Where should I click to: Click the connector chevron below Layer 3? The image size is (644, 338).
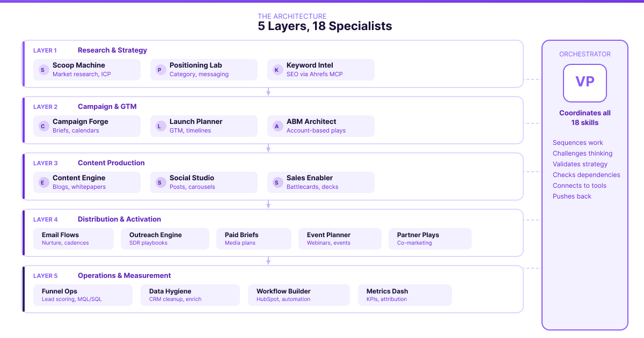click(x=268, y=204)
